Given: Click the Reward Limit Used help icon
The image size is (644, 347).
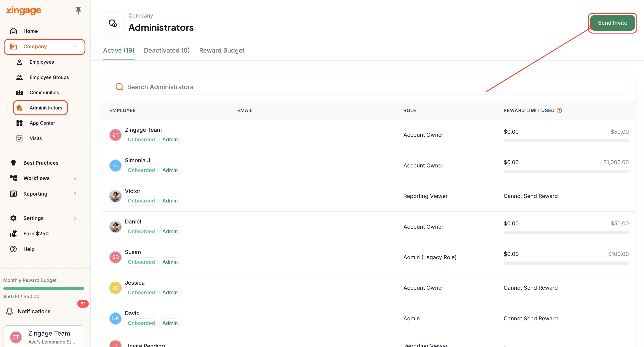Looking at the screenshot, I should click(559, 110).
